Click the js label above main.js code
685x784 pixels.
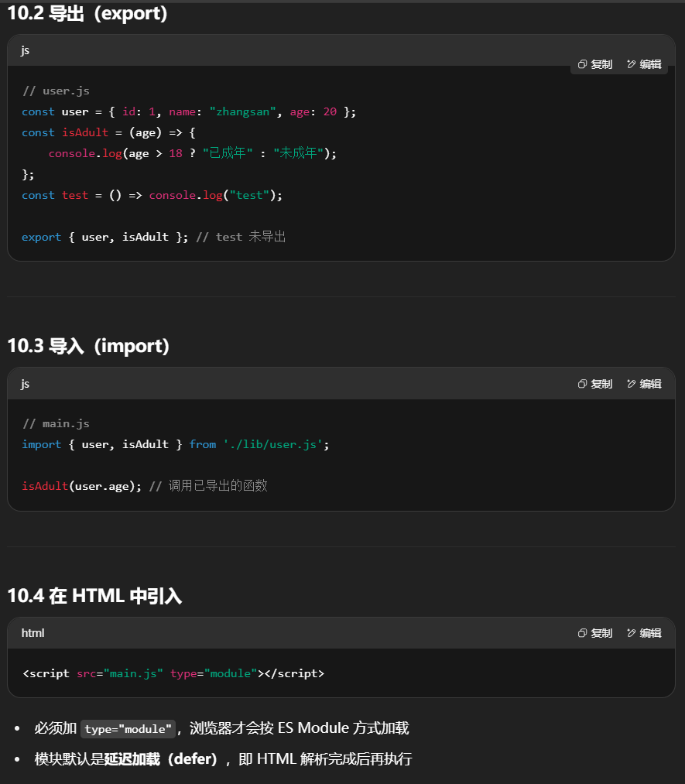coord(26,384)
